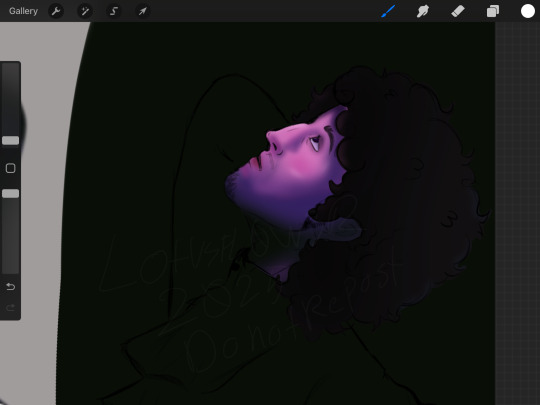Image resolution: width=540 pixels, height=405 pixels.
Task: Open the Adjustments magic wand menu
Action: (x=85, y=11)
